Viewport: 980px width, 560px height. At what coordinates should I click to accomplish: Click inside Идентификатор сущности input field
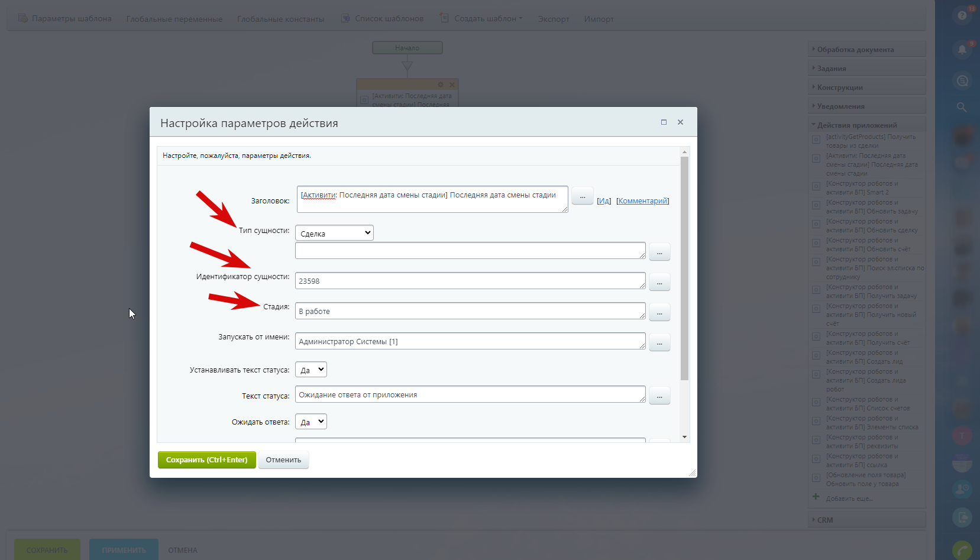(470, 281)
